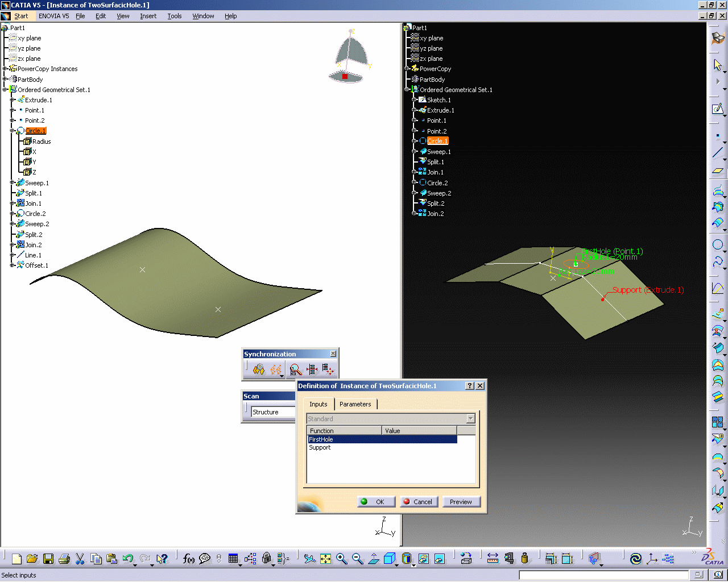728x582 pixels.
Task: Click the Measure Between icon
Action: click(493, 559)
